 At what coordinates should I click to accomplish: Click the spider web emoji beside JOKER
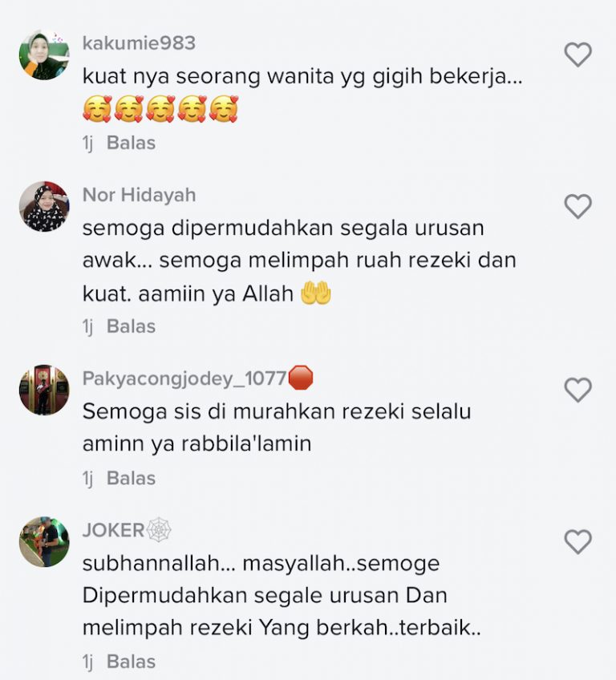click(x=159, y=529)
